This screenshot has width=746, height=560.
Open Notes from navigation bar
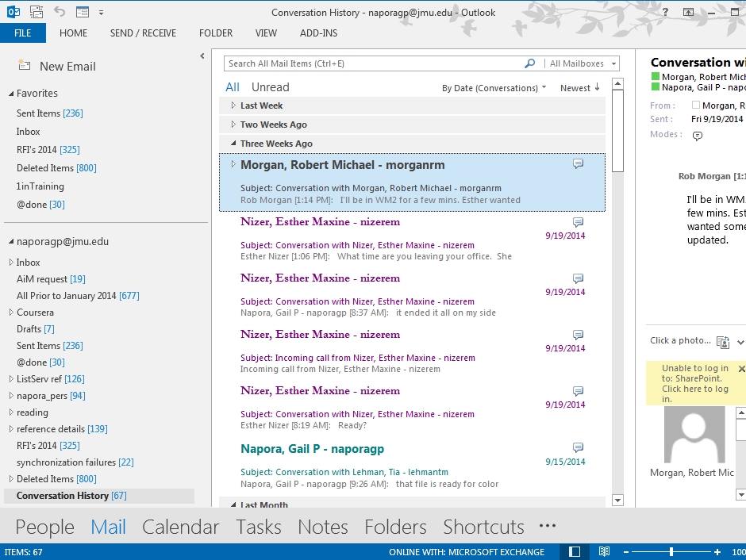pyautogui.click(x=322, y=527)
